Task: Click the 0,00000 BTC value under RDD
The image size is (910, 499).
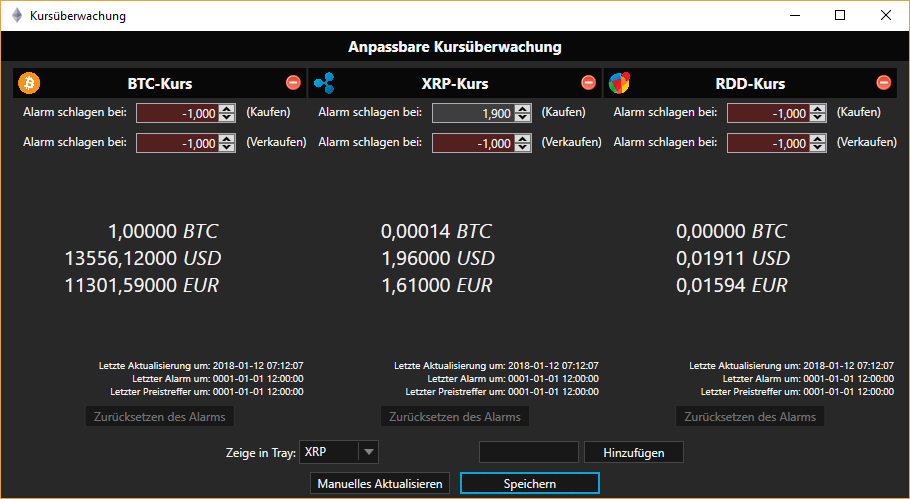Action: (x=732, y=232)
